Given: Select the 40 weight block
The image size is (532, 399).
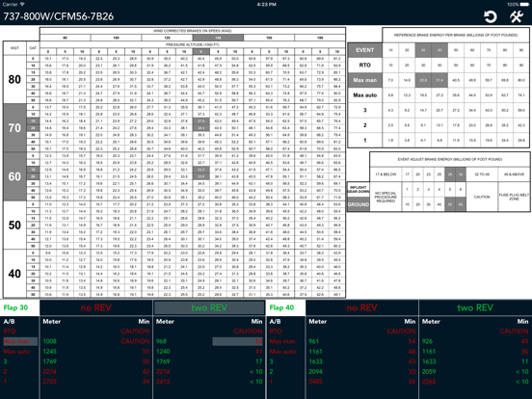Looking at the screenshot, I should 14,274.
